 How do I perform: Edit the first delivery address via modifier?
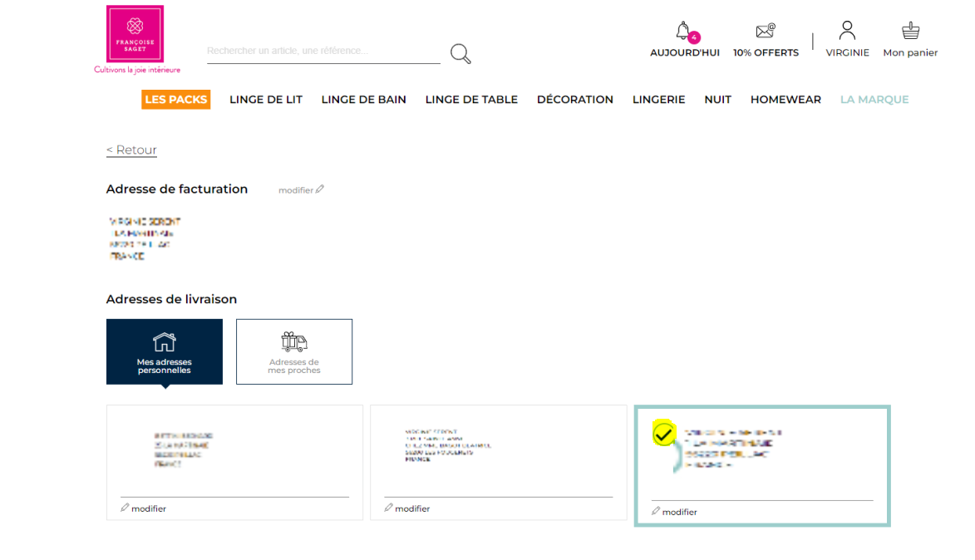point(144,508)
